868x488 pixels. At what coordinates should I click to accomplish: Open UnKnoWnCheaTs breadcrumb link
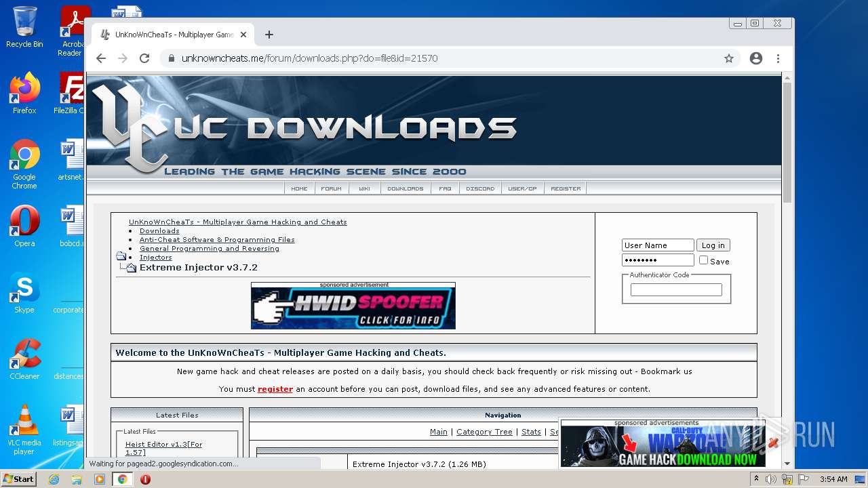tap(238, 222)
